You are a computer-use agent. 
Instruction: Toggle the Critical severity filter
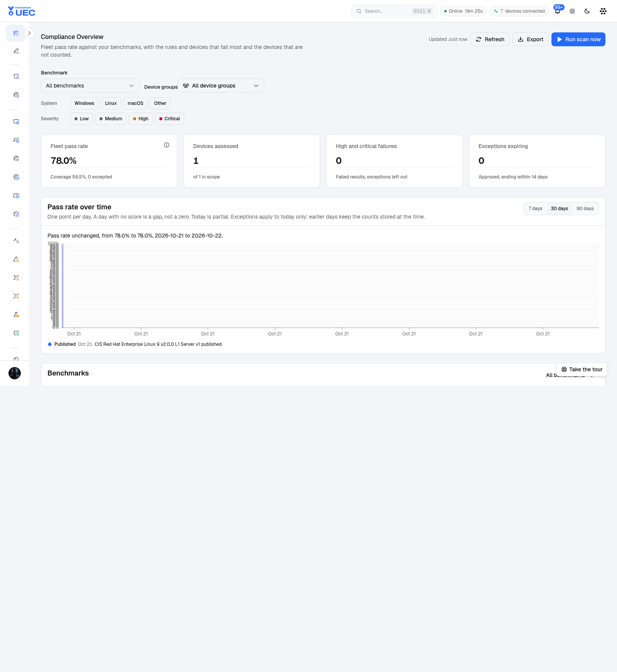[x=169, y=119]
